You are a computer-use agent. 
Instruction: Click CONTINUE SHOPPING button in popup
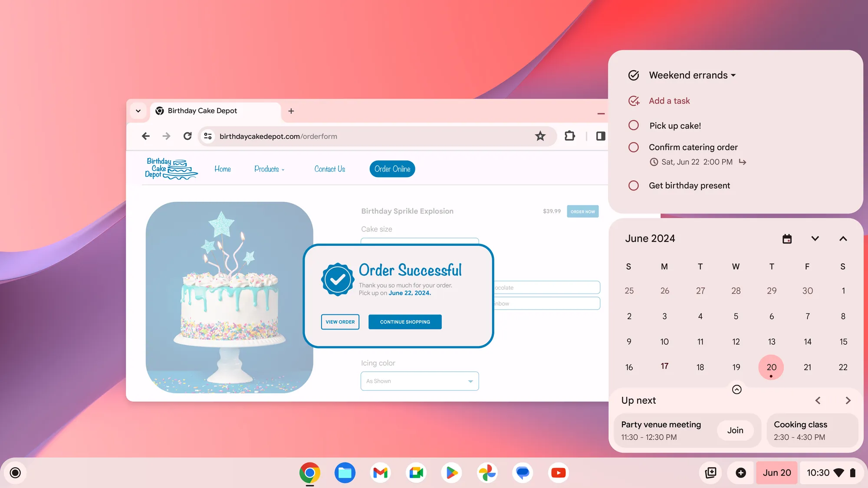(x=405, y=322)
